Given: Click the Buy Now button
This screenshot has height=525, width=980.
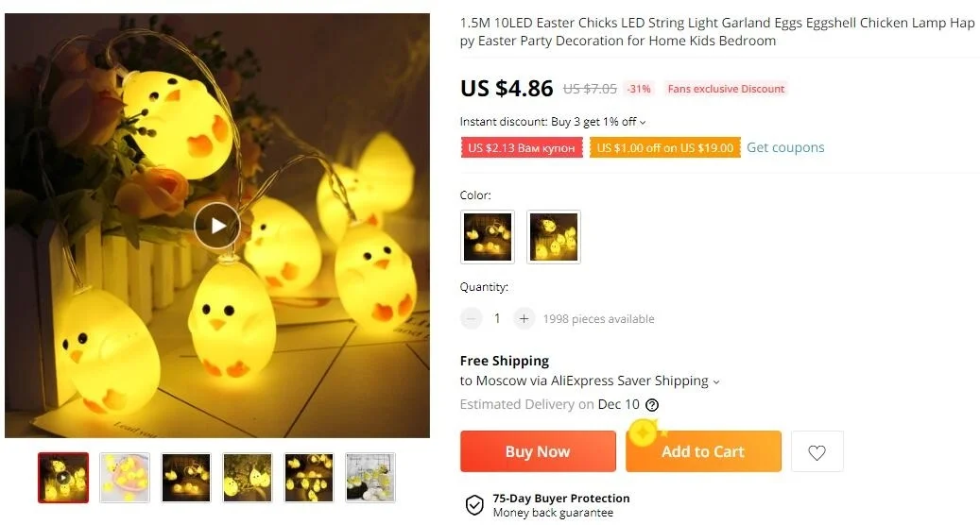Looking at the screenshot, I should (538, 451).
